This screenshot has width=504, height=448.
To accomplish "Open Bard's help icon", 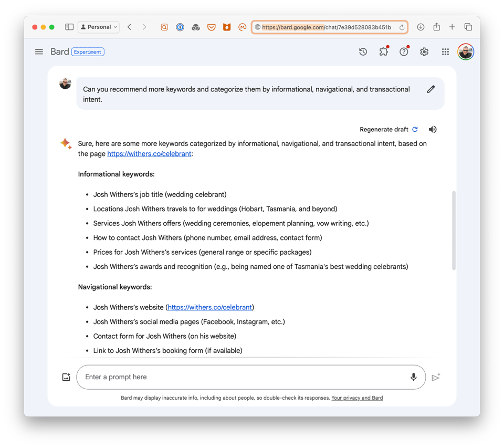I will 404,51.
